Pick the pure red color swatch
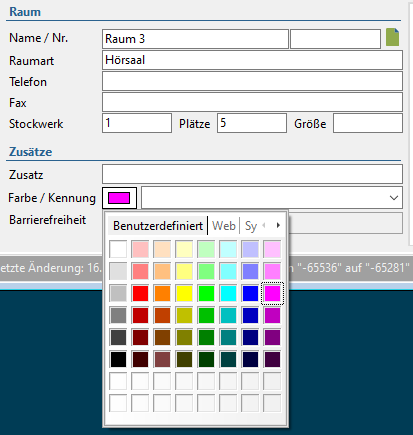Viewport: 413px width, 435px height. coord(140,293)
